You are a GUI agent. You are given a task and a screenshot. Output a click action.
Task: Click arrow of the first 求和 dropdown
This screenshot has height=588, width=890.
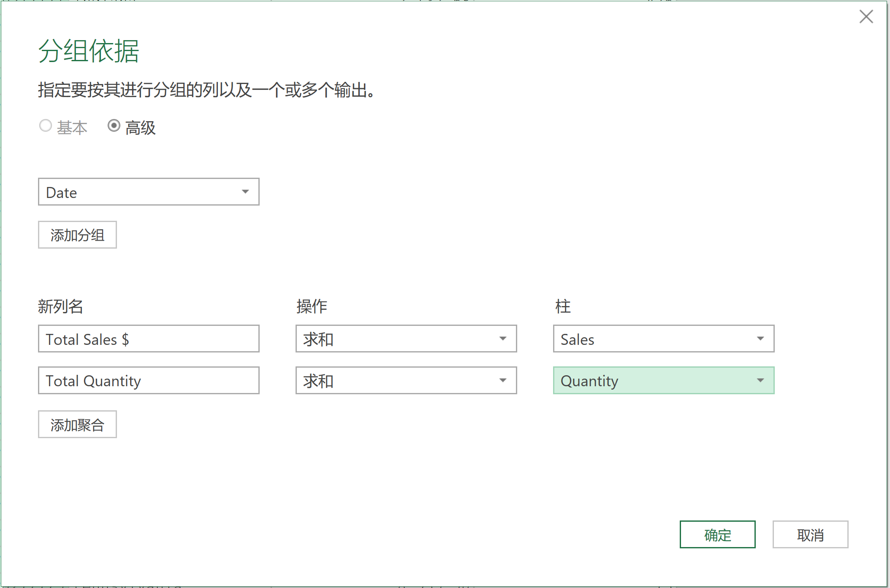coord(503,339)
